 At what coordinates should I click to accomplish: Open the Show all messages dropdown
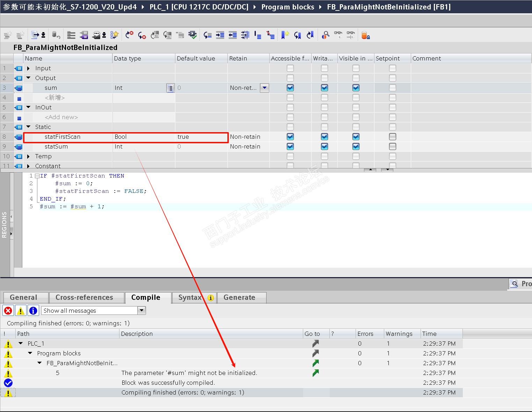tap(141, 310)
